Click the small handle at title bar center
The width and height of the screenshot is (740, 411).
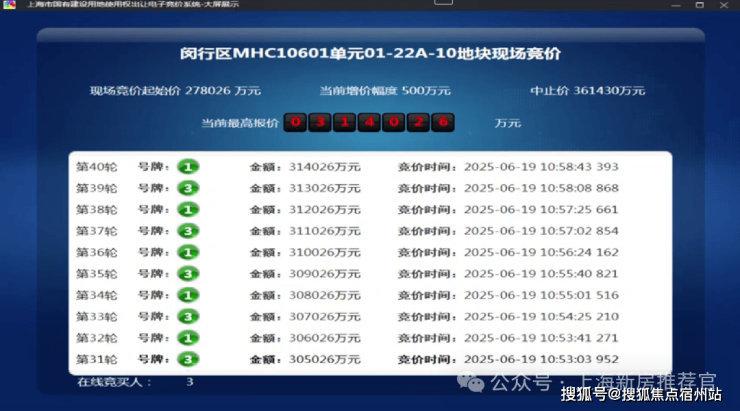[443, 2]
